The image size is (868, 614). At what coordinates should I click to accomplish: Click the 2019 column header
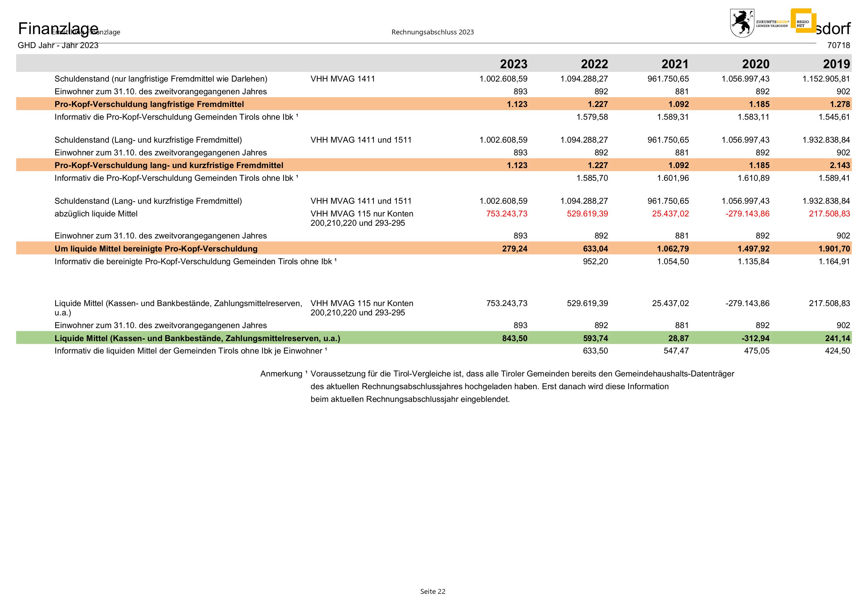[836, 64]
